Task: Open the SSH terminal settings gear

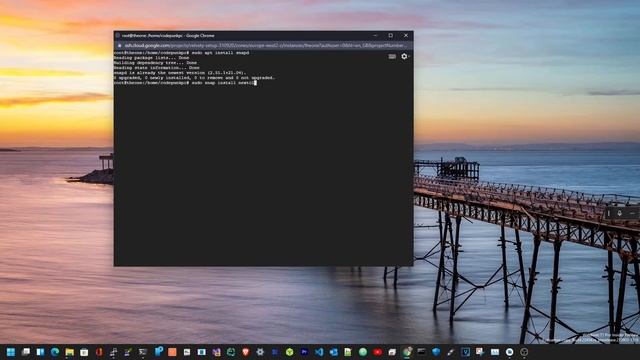Action: 403,56
